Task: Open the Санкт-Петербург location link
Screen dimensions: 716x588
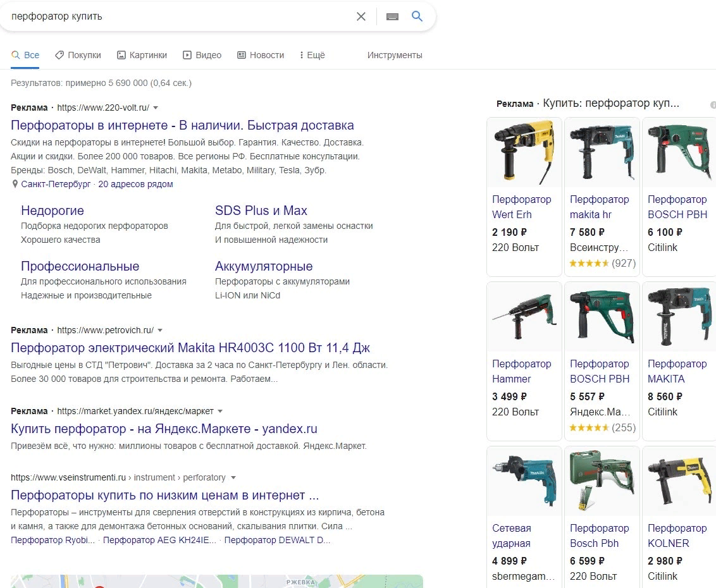Action: point(56,184)
